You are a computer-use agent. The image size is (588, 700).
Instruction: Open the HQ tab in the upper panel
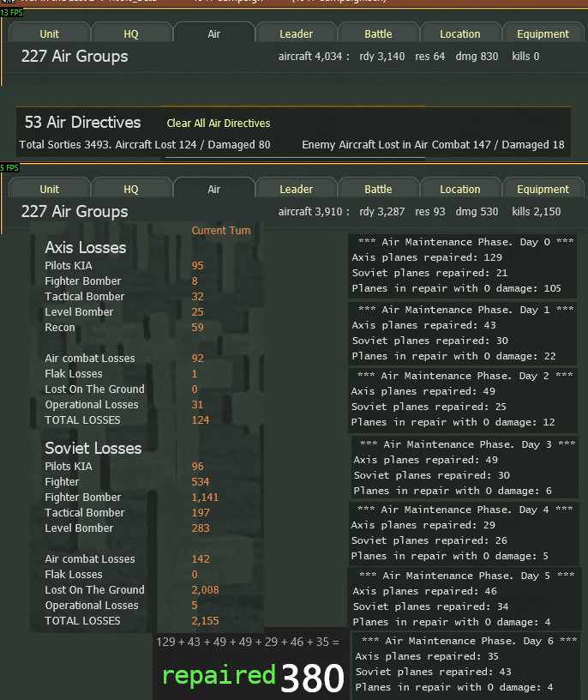(x=131, y=33)
